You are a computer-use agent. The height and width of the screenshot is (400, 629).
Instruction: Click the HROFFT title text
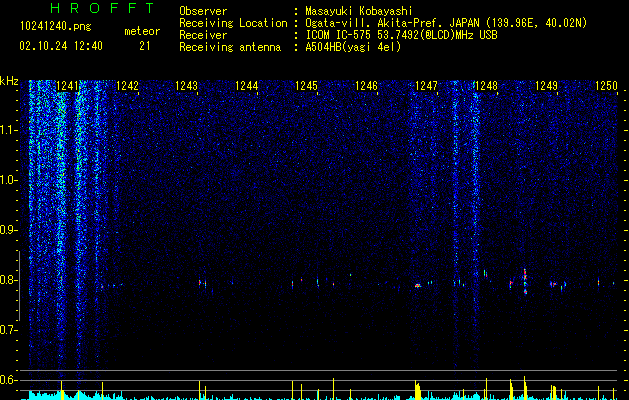tap(103, 8)
